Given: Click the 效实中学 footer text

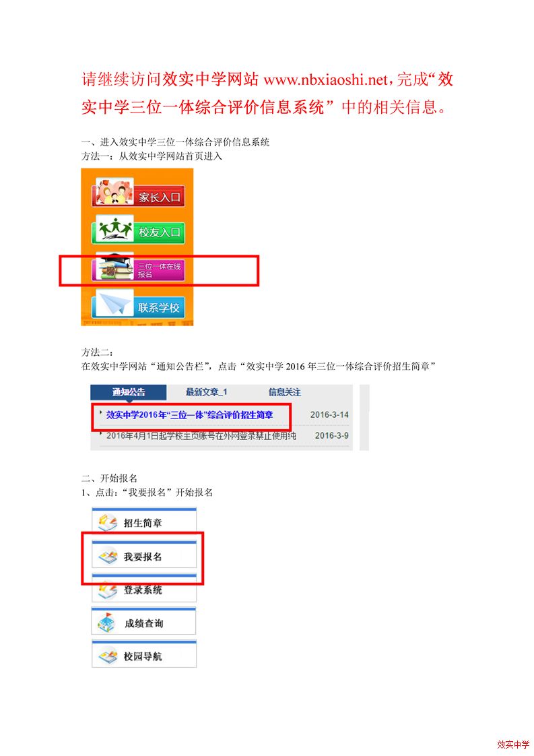Looking at the screenshot, I should tap(513, 745).
